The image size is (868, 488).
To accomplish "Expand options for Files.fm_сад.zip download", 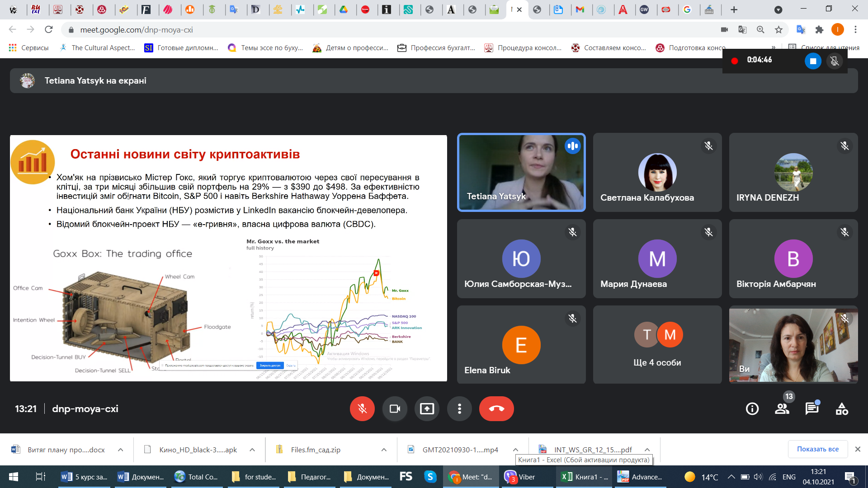I will click(384, 450).
